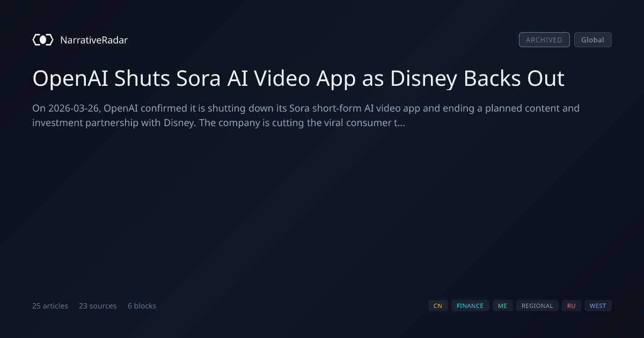Expand the truncated article summary text
The width and height of the screenshot is (644, 338).
pyautogui.click(x=306, y=115)
